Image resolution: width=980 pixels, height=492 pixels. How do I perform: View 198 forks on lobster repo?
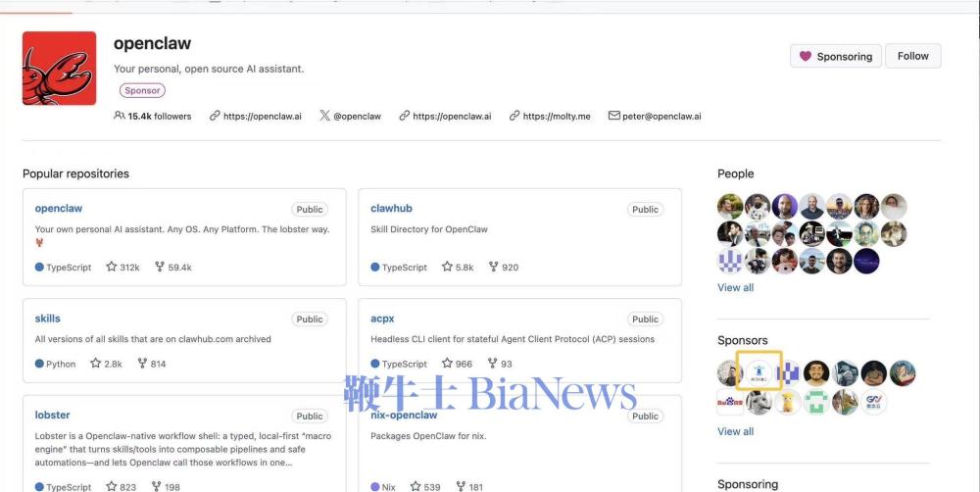167,487
